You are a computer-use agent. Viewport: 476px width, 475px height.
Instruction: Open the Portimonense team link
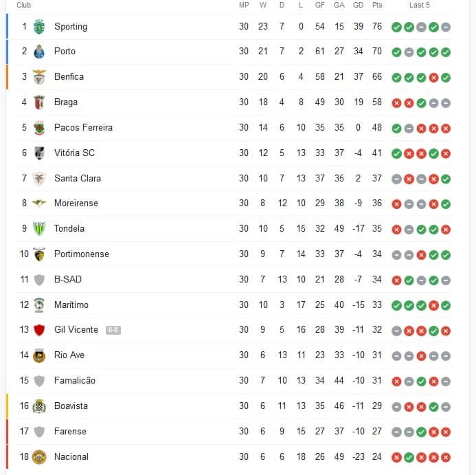[82, 254]
